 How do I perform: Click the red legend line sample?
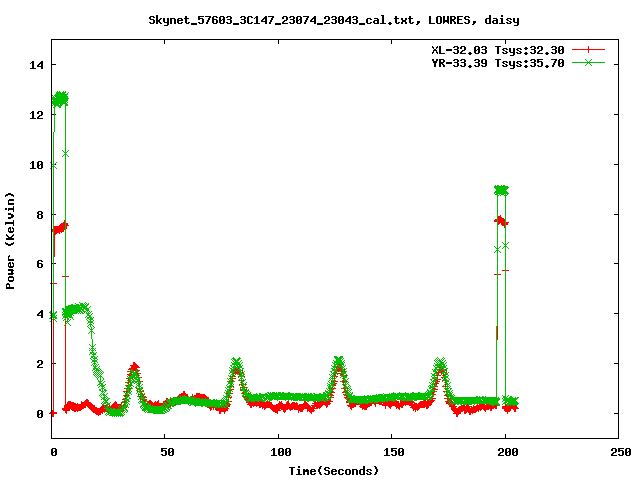588,50
